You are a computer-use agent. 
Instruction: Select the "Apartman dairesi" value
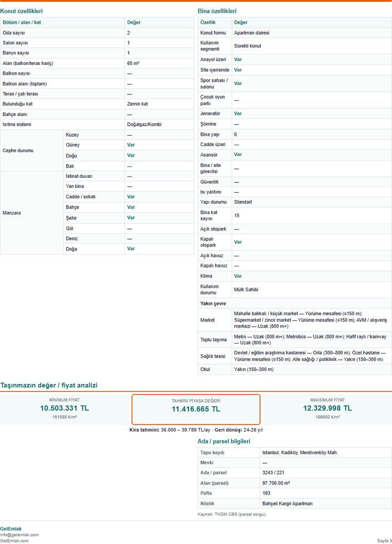tap(252, 33)
